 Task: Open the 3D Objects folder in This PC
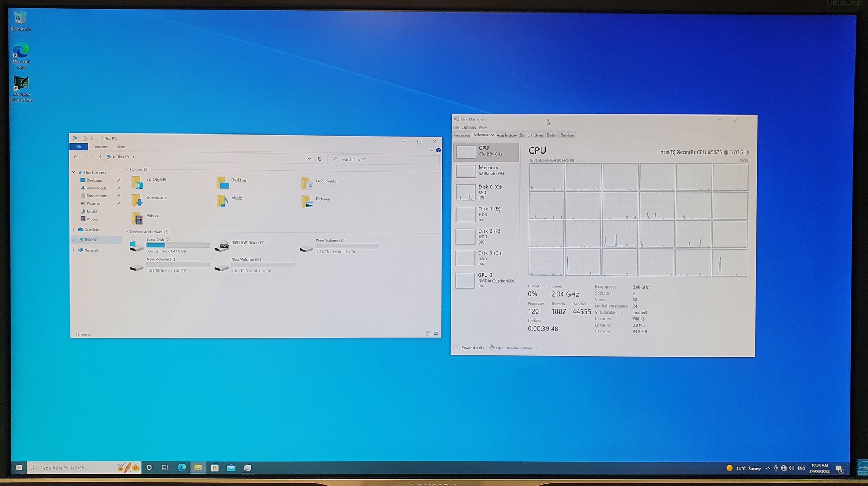coord(149,182)
